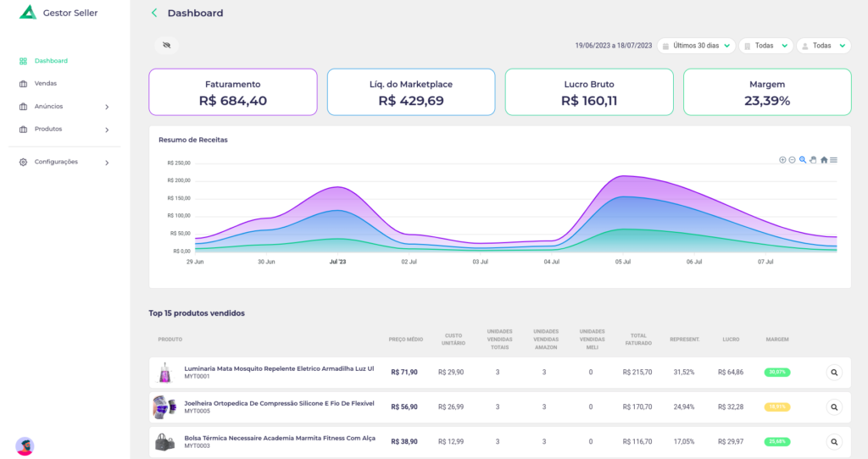Select the chart selection zoom tool
This screenshot has width=868, height=459.
[x=803, y=160]
